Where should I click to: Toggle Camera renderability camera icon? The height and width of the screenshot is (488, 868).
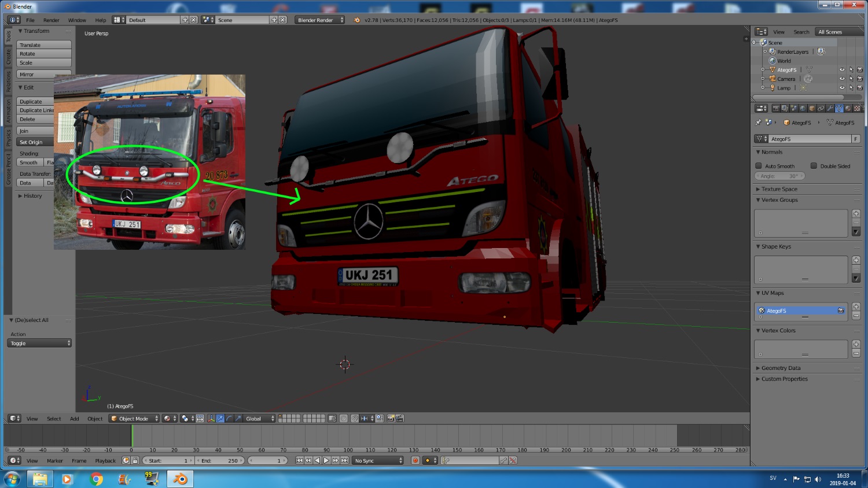tap(860, 79)
